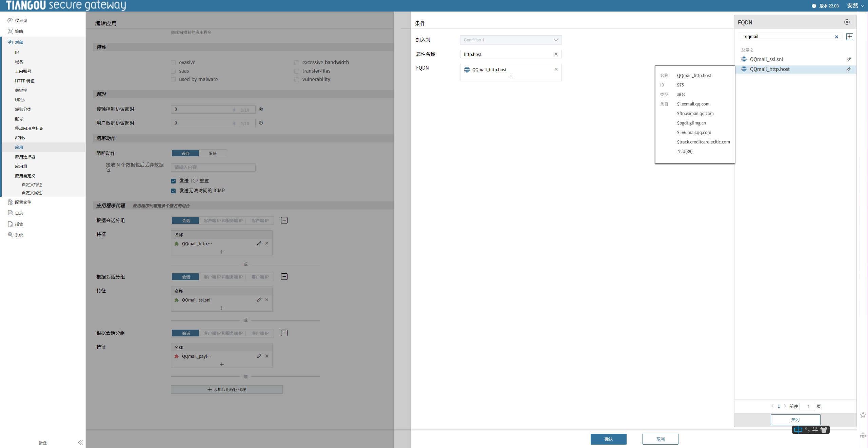This screenshot has width=868, height=448.
Task: Toggle the evasive checkbox
Action: [173, 63]
